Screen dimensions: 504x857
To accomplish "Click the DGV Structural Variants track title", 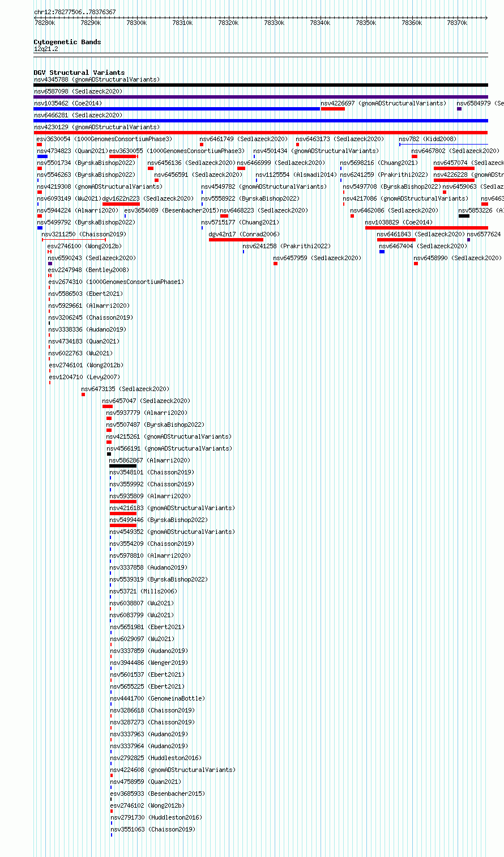I will tap(79, 73).
